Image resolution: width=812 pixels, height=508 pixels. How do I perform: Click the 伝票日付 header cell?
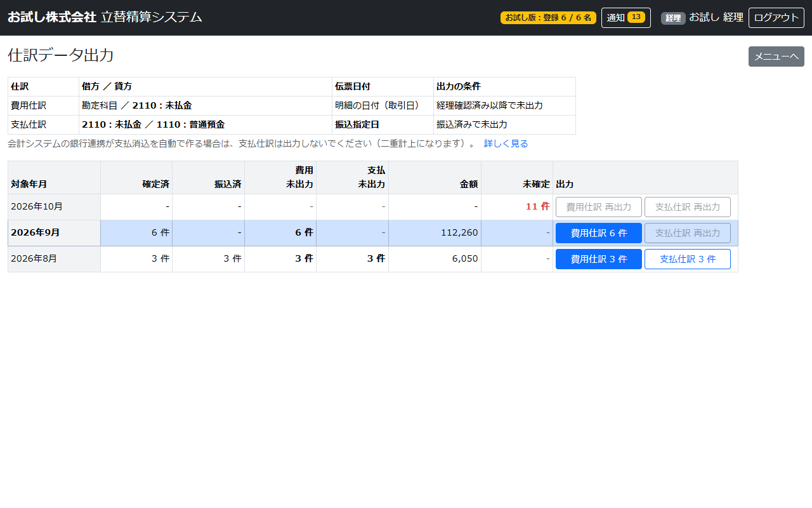point(383,87)
